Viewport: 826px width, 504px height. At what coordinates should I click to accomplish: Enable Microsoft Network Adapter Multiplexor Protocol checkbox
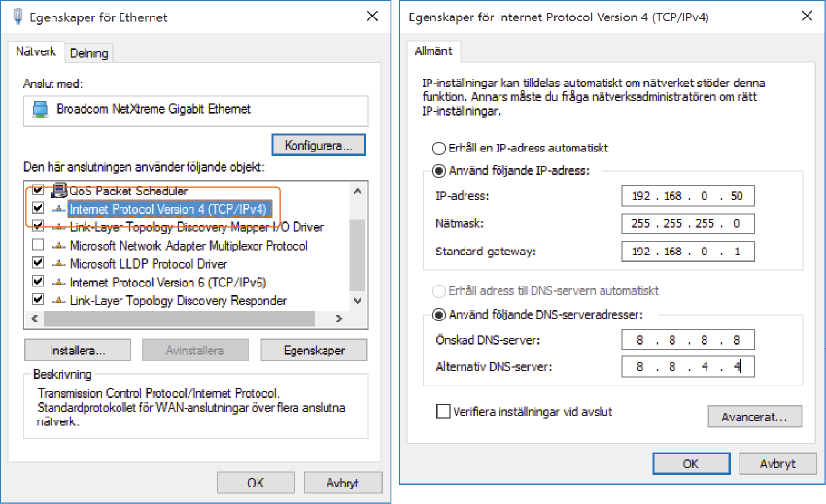38,246
